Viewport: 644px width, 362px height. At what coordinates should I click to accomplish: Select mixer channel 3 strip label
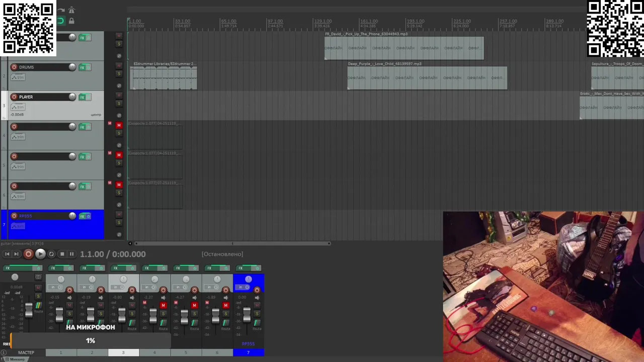pos(123,352)
